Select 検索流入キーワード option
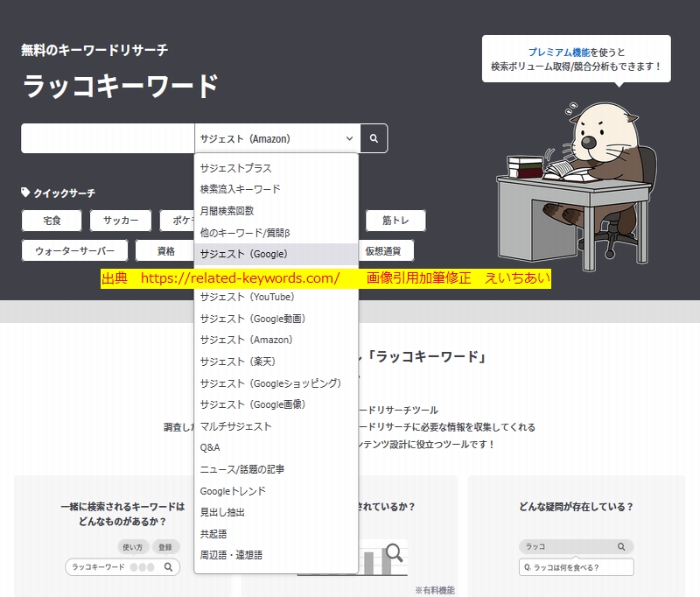The width and height of the screenshot is (700, 597). [276, 189]
